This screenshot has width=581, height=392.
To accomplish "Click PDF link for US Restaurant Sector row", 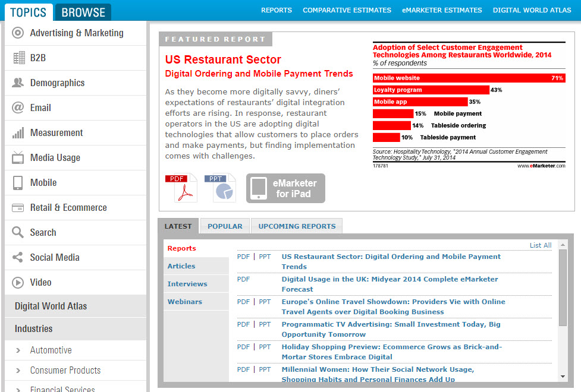I will click(x=243, y=257).
